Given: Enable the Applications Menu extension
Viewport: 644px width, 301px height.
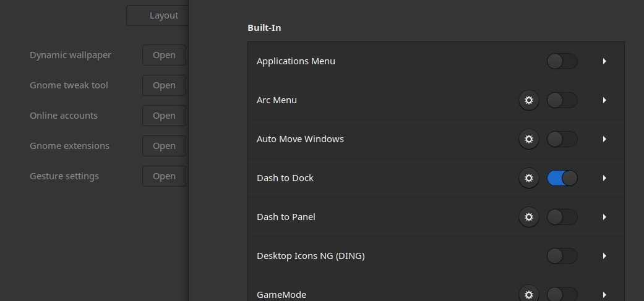Looking at the screenshot, I should tap(562, 61).
